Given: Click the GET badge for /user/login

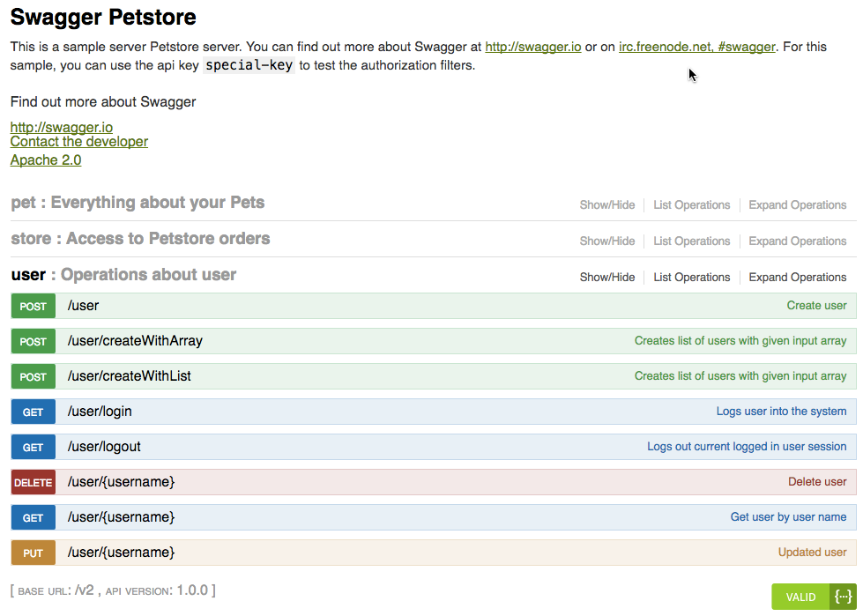Looking at the screenshot, I should 33,412.
